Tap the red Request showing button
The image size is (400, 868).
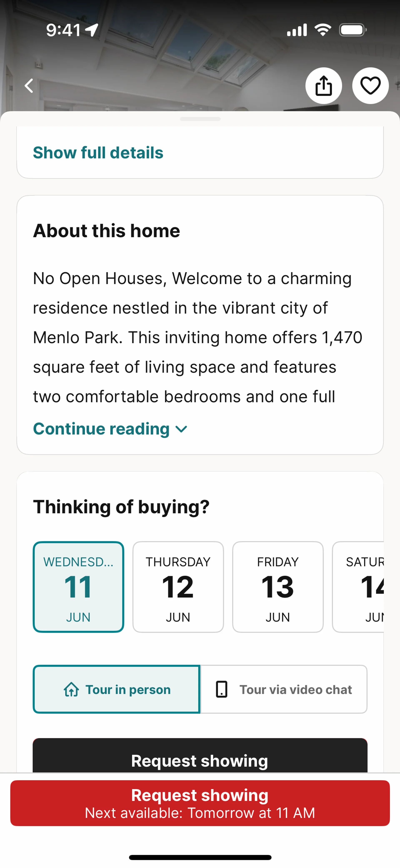click(200, 803)
